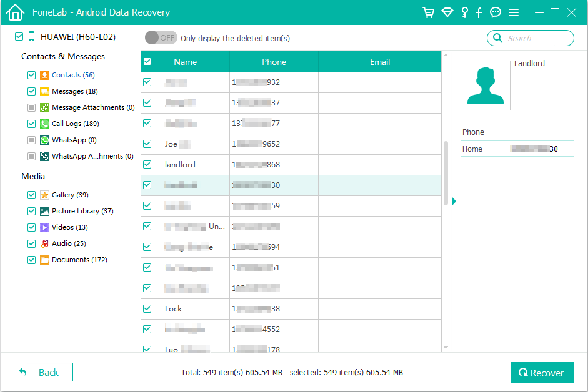Click inside the Search field
Image resolution: width=588 pixels, height=392 pixels.
coord(531,37)
